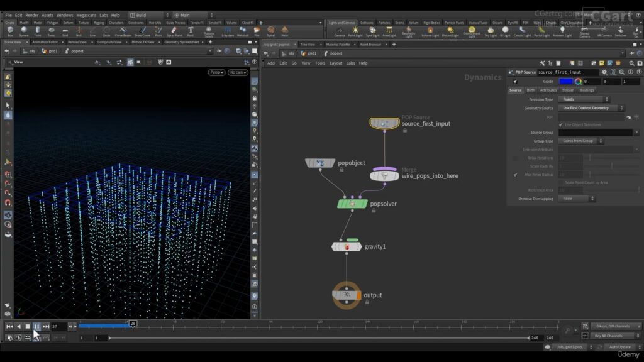Screen dimensions: 644x362
Task: Select the L-System shelf tool
Action: click(228, 31)
